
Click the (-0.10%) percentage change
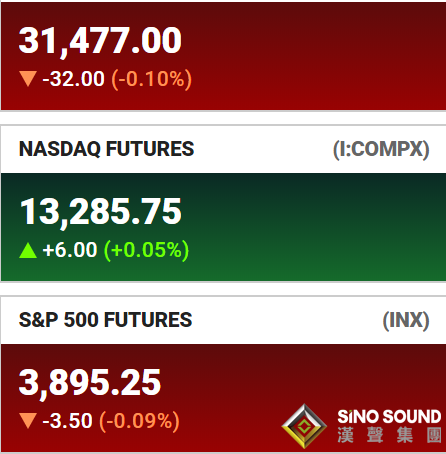pyautogui.click(x=152, y=79)
